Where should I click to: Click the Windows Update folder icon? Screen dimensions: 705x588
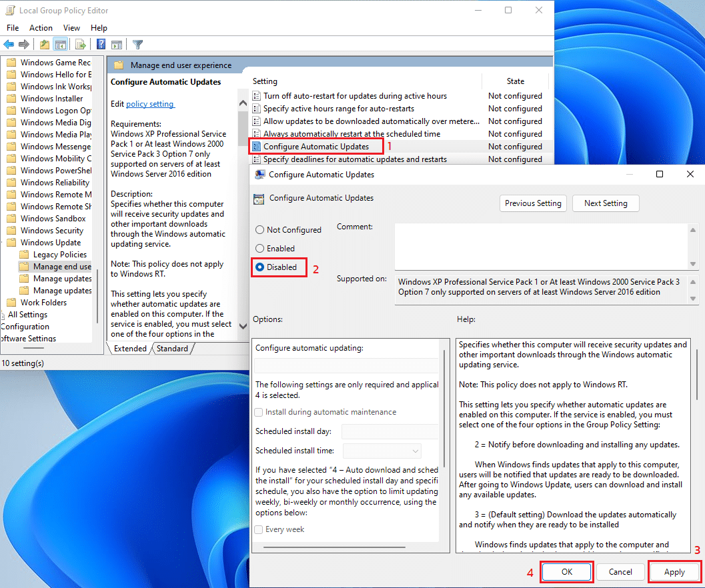pos(12,243)
